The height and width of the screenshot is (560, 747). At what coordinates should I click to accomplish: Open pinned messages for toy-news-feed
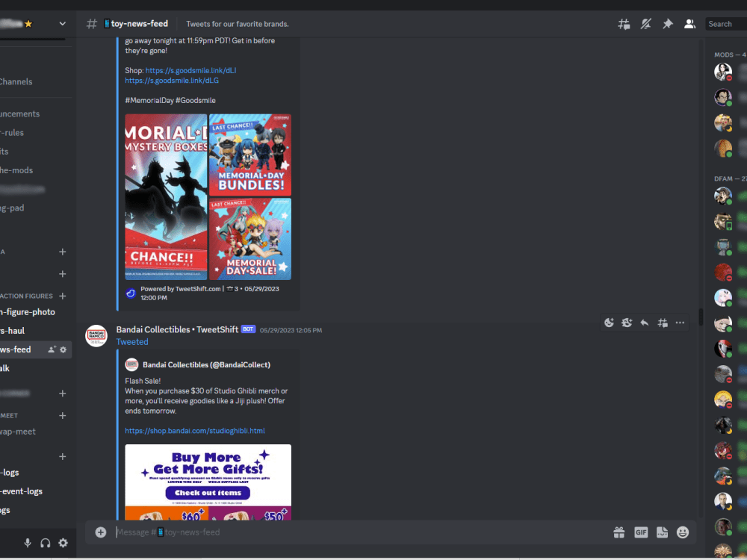tap(668, 23)
